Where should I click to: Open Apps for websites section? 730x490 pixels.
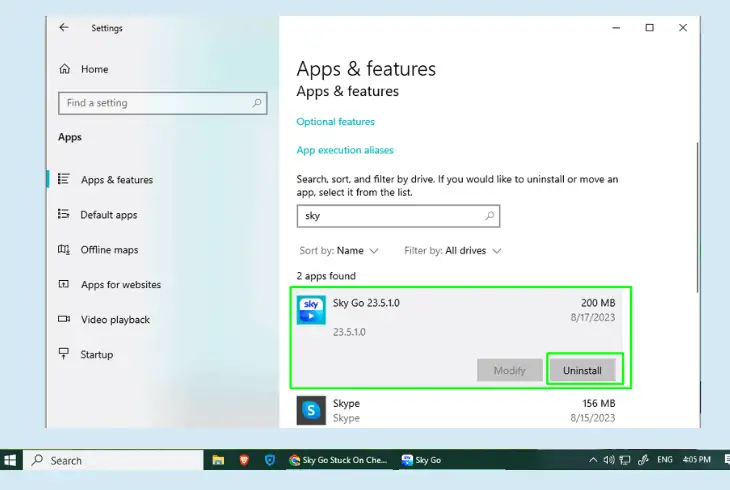point(121,285)
